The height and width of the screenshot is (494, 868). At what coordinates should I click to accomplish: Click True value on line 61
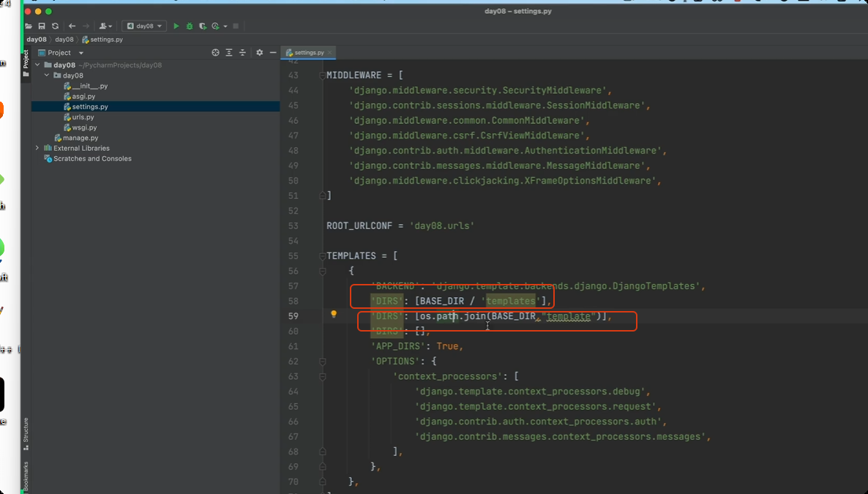click(x=447, y=346)
